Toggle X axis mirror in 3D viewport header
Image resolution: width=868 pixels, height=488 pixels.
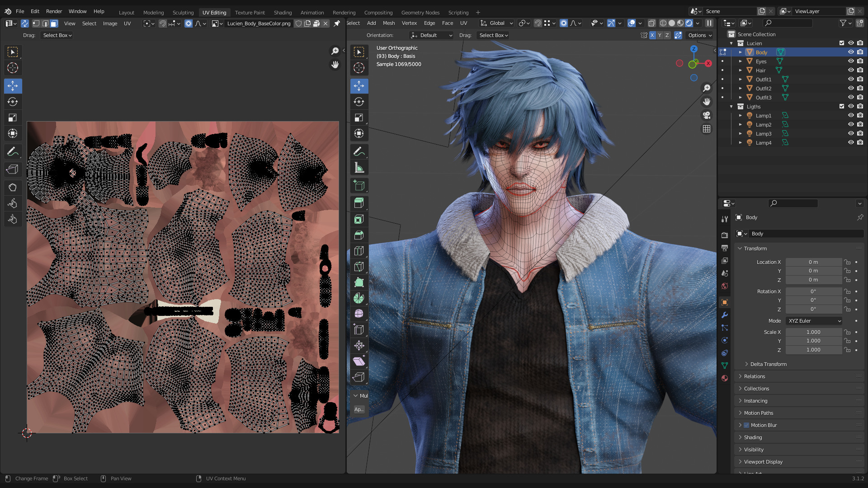pos(652,35)
